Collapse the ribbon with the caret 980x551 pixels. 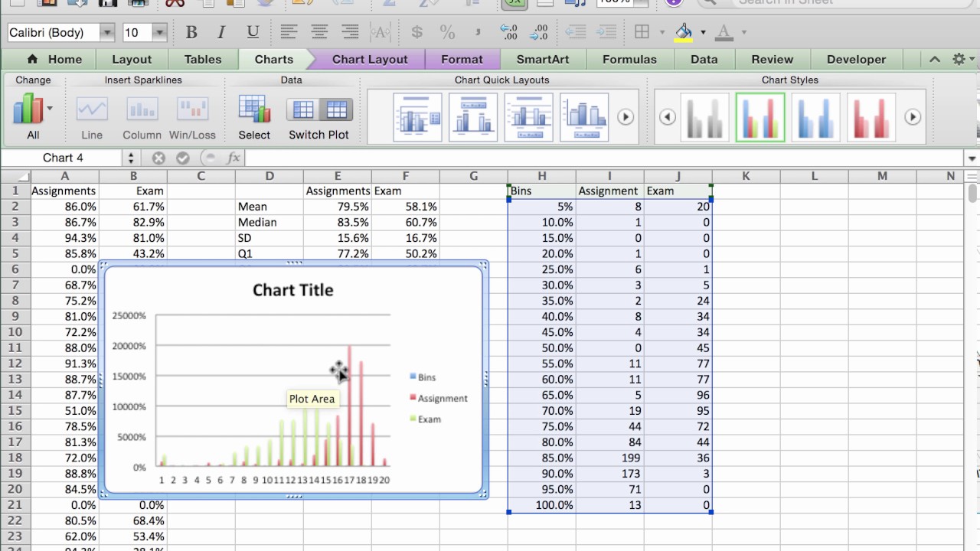tap(935, 59)
